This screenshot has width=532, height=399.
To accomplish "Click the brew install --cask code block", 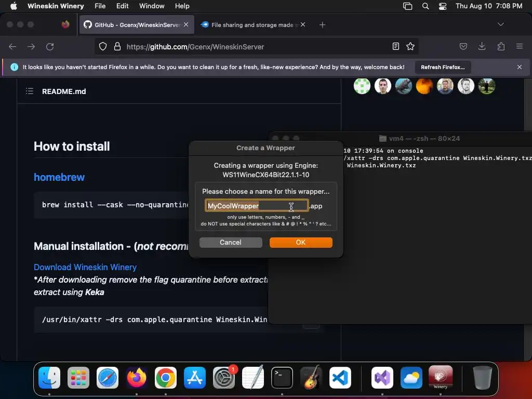I will (115, 205).
